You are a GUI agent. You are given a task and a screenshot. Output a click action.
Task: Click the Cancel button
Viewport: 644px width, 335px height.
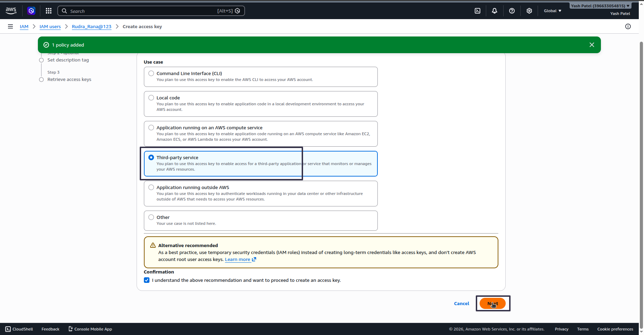pos(462,303)
